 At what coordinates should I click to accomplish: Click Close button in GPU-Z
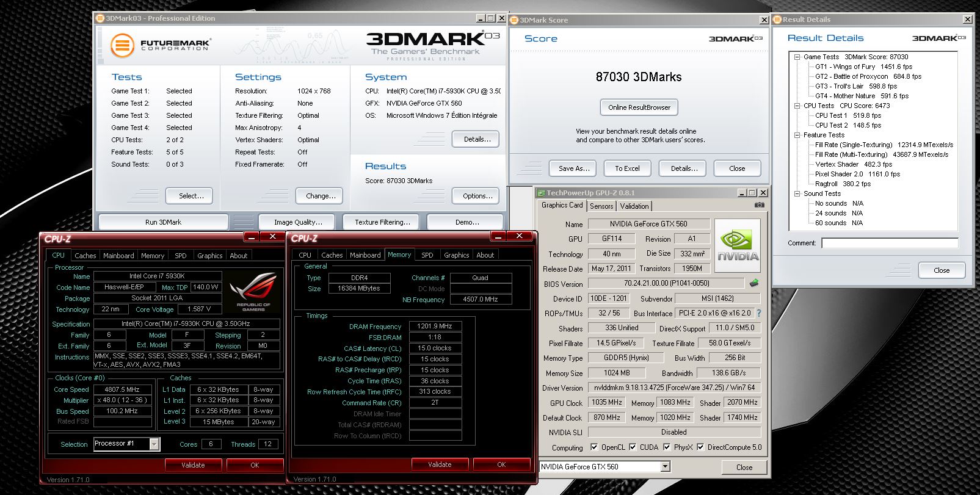(x=744, y=468)
